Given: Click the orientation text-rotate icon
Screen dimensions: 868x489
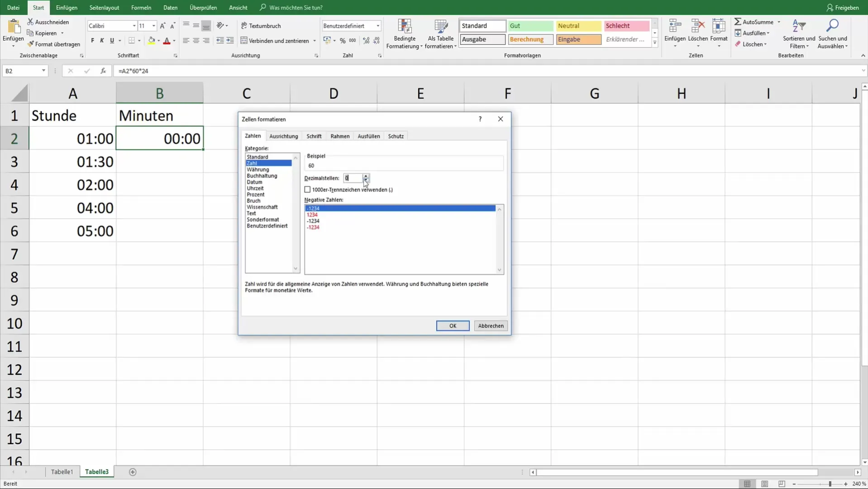Looking at the screenshot, I should point(220,26).
